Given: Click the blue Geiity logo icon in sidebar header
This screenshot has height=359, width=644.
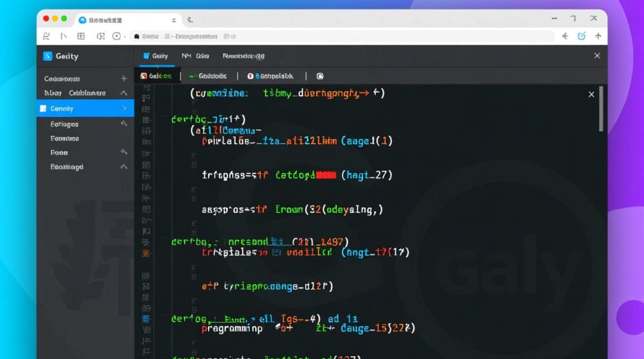Looking at the screenshot, I should click(47, 56).
